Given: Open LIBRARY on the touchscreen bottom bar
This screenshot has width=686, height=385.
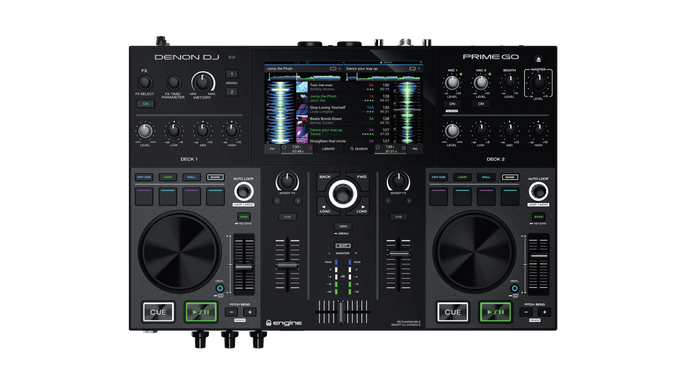Looking at the screenshot, I should pyautogui.click(x=329, y=149).
